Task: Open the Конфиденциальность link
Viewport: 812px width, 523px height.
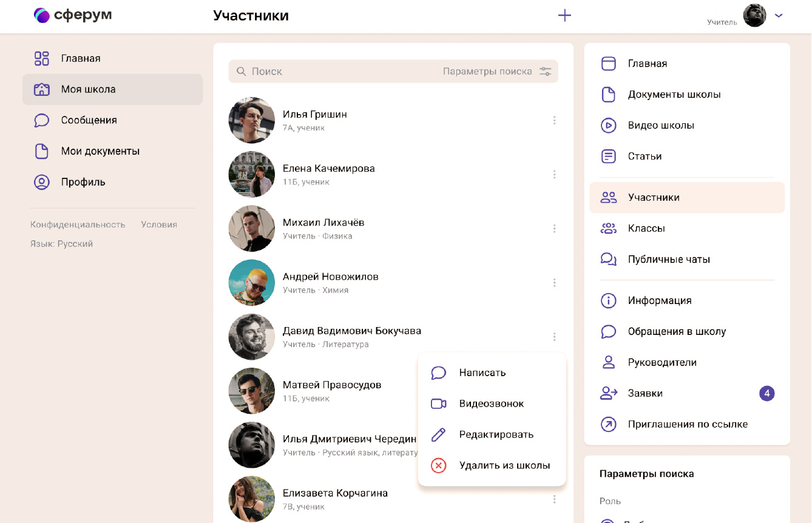Action: click(78, 224)
